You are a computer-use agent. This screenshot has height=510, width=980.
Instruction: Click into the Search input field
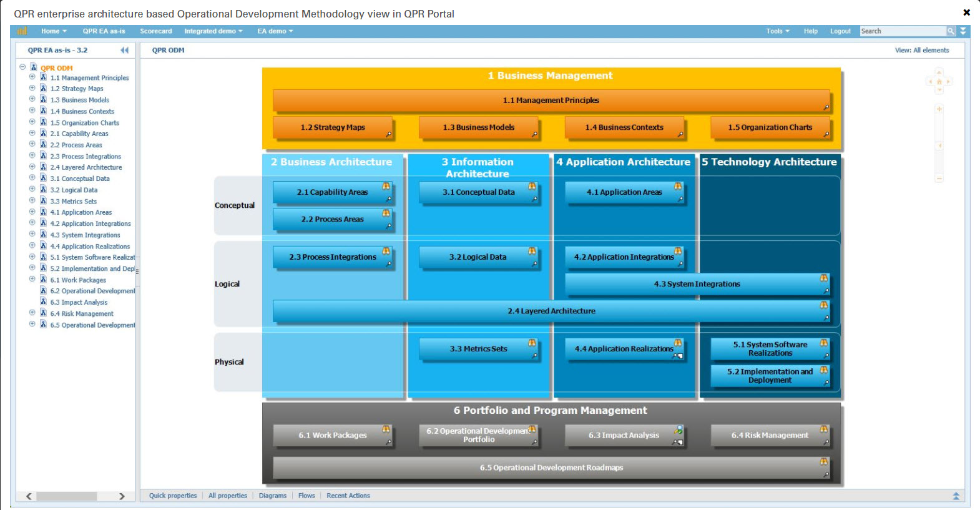point(903,31)
